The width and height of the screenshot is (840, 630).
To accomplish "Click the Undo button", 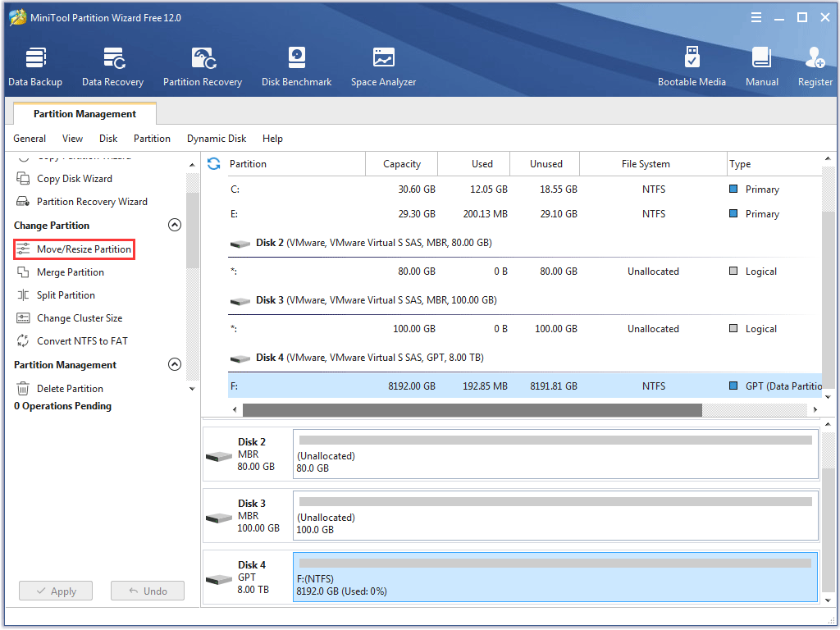I will point(148,591).
